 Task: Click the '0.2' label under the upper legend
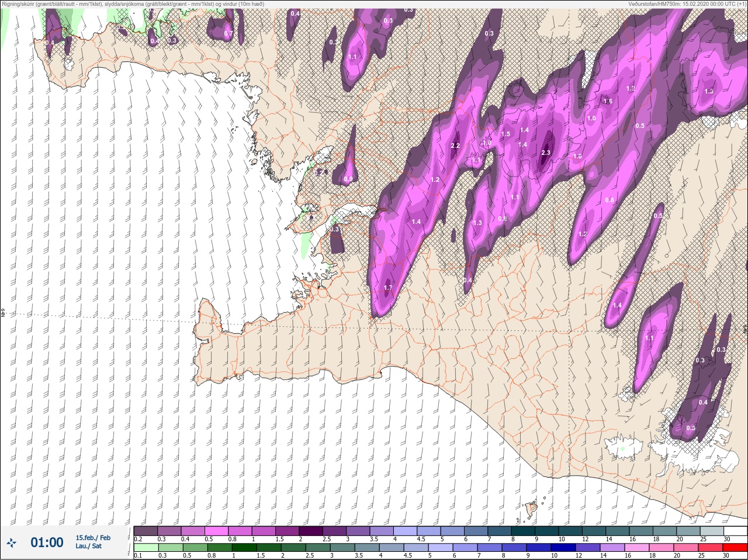click(138, 539)
